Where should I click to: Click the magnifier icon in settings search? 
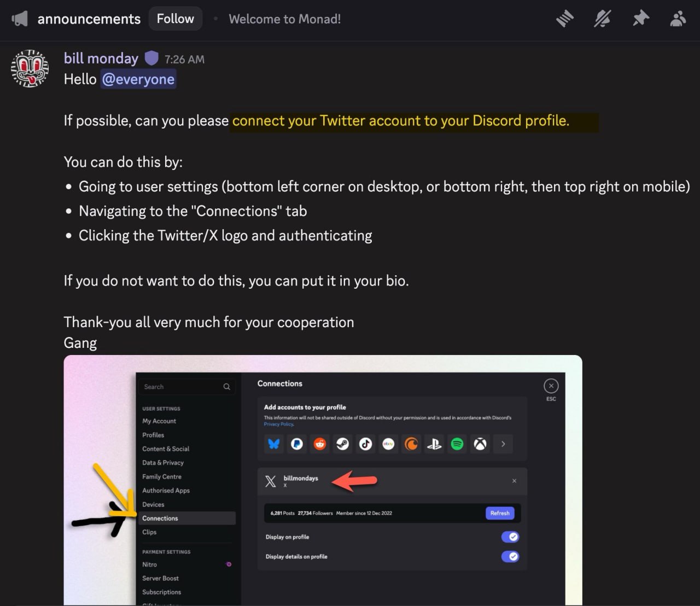pyautogui.click(x=226, y=387)
